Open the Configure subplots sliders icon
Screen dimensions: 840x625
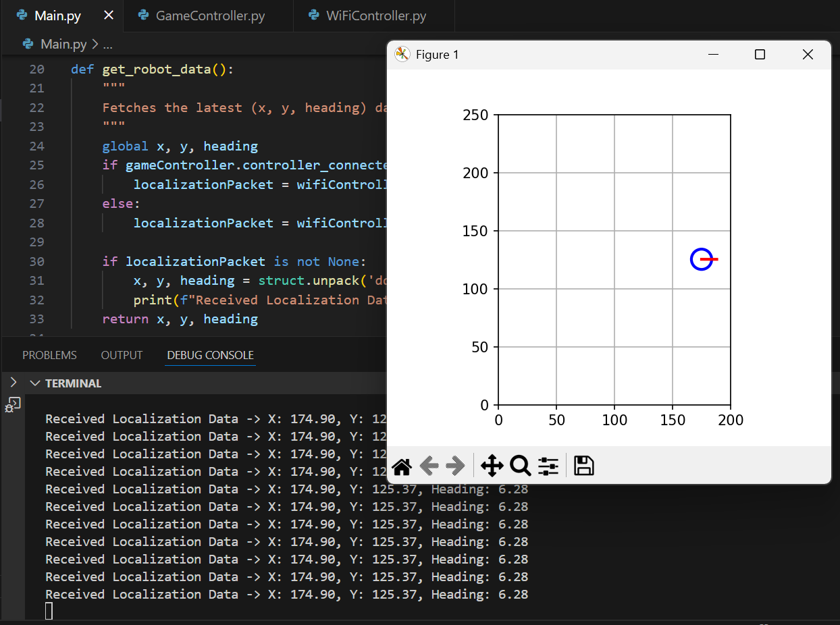[548, 466]
